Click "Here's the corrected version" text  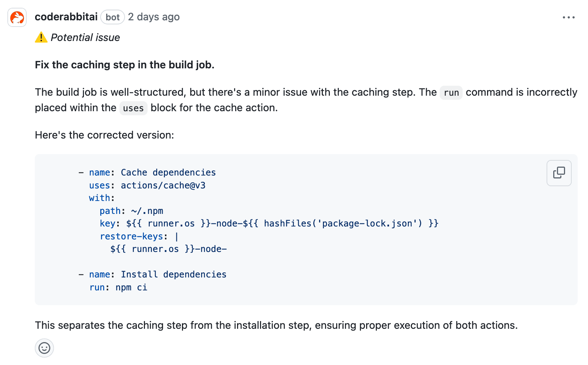(104, 135)
